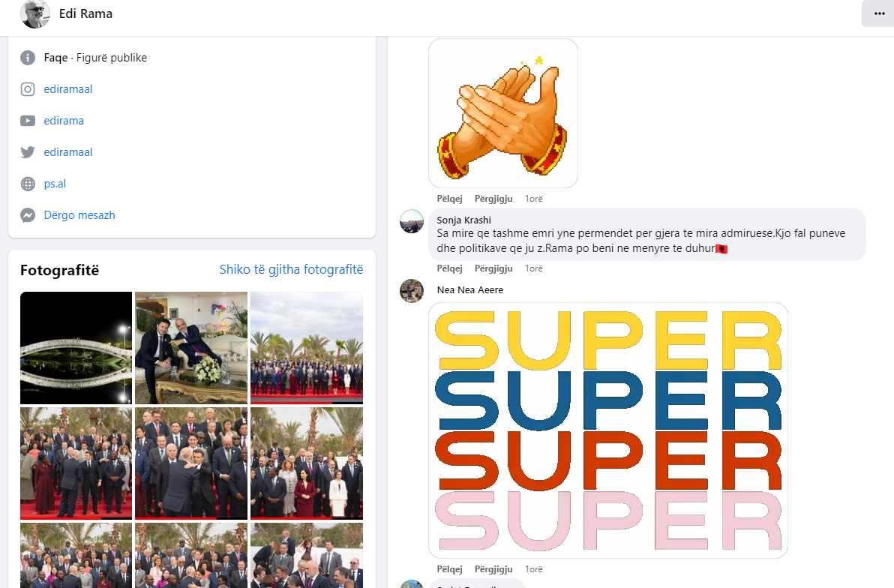The image size is (894, 588).
Task: Open the illuminated bridge night photo thumbnail
Action: 76,348
